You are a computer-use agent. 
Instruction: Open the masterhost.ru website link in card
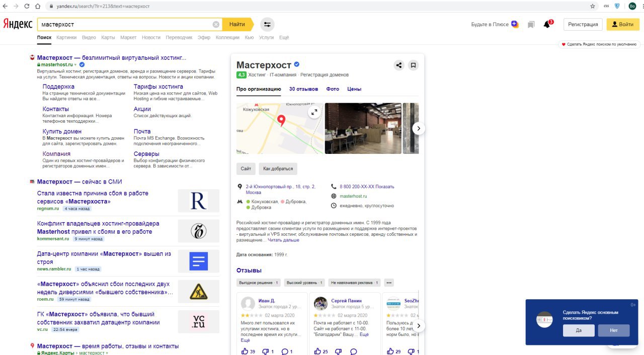tap(353, 196)
